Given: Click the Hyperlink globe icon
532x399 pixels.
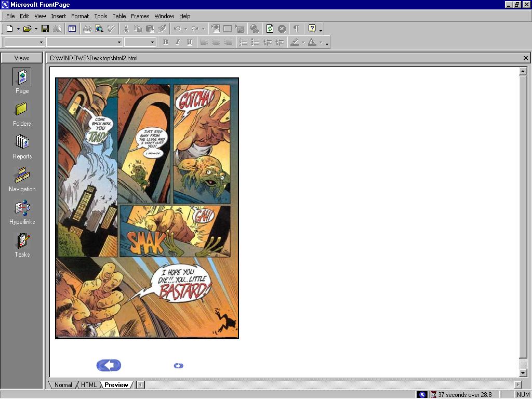Looking at the screenshot, I should tap(255, 29).
